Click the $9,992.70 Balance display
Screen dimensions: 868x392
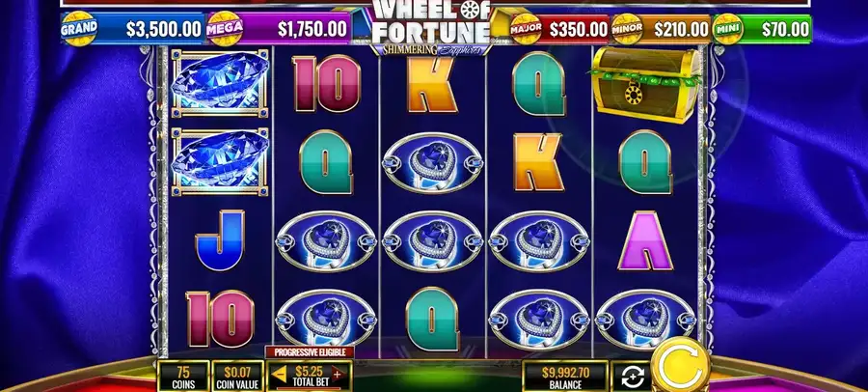[565, 377]
